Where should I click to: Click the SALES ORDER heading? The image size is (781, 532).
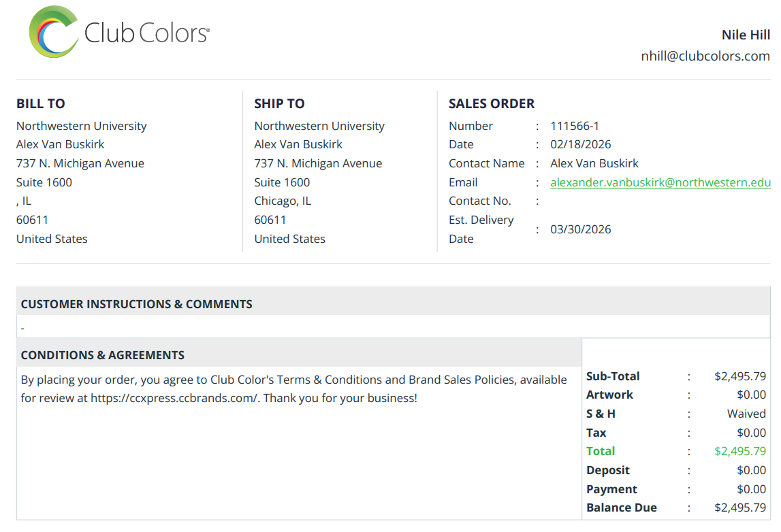tap(492, 103)
